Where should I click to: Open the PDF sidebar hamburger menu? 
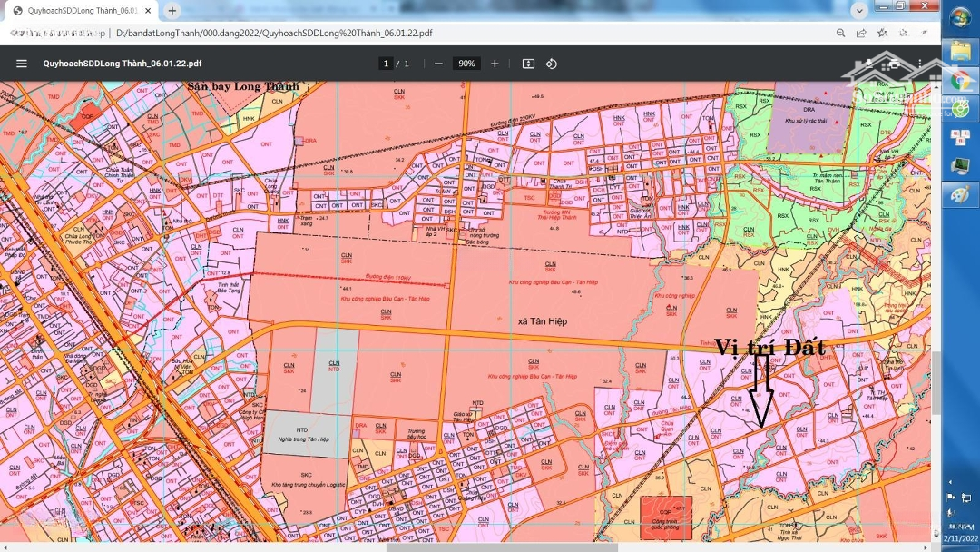[22, 64]
